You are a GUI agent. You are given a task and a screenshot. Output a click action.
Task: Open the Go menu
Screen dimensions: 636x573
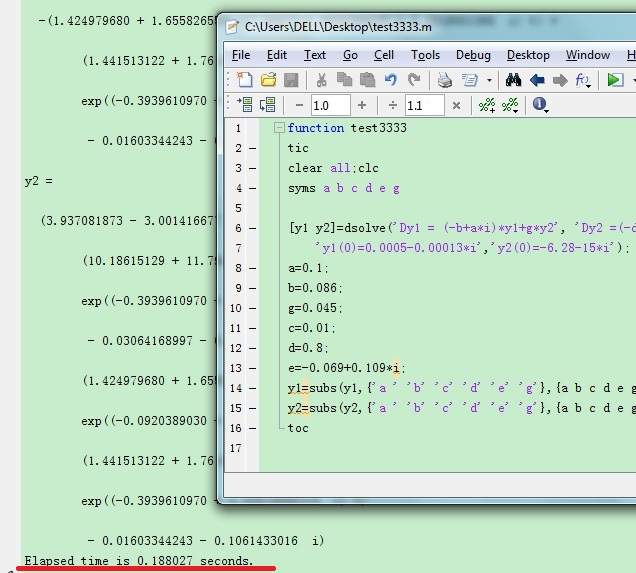tap(350, 55)
